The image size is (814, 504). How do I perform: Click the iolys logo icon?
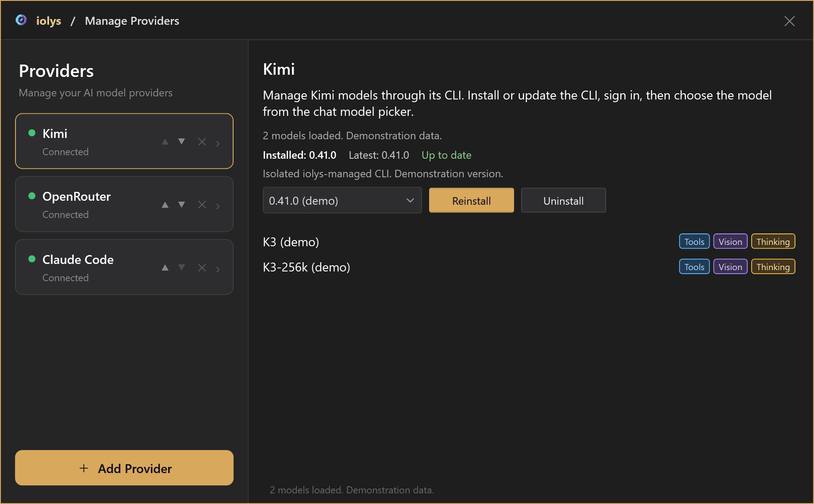(21, 20)
